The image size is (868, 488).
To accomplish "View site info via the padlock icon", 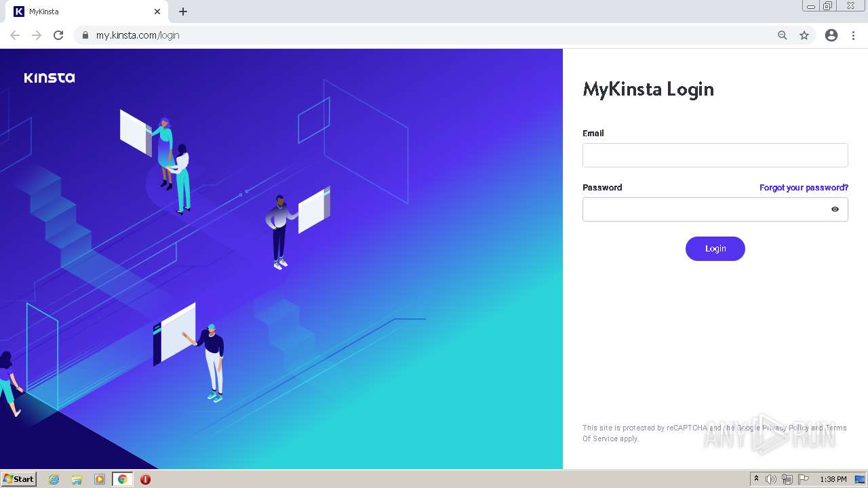I will [x=85, y=35].
